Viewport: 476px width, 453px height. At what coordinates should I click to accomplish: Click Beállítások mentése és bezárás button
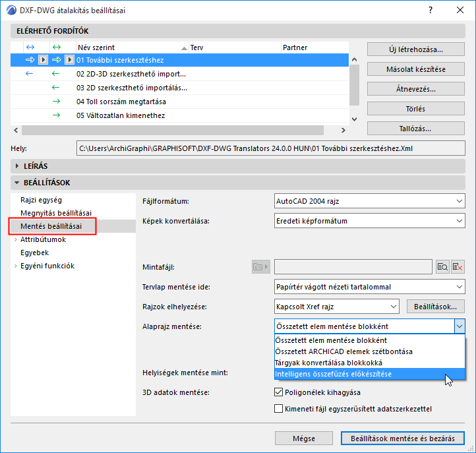click(x=403, y=438)
